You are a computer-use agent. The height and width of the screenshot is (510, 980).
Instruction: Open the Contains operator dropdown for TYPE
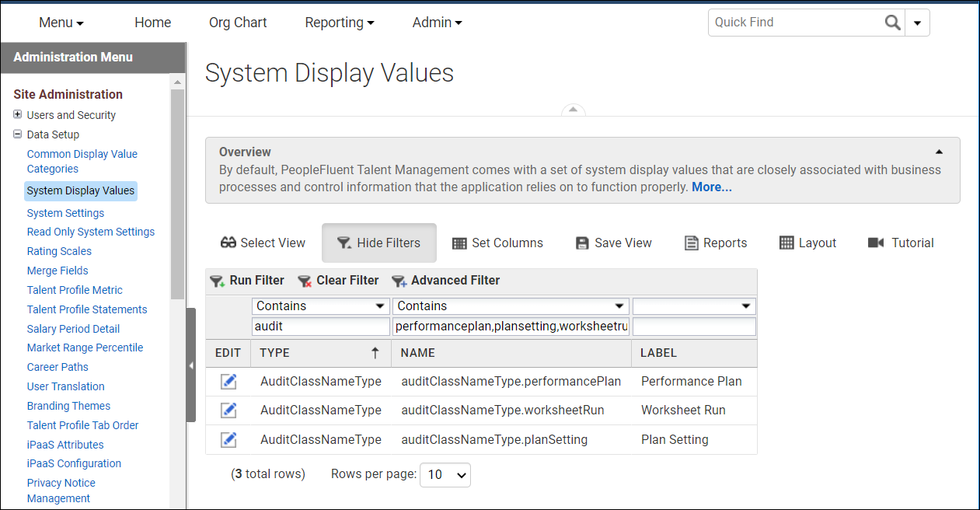point(382,306)
